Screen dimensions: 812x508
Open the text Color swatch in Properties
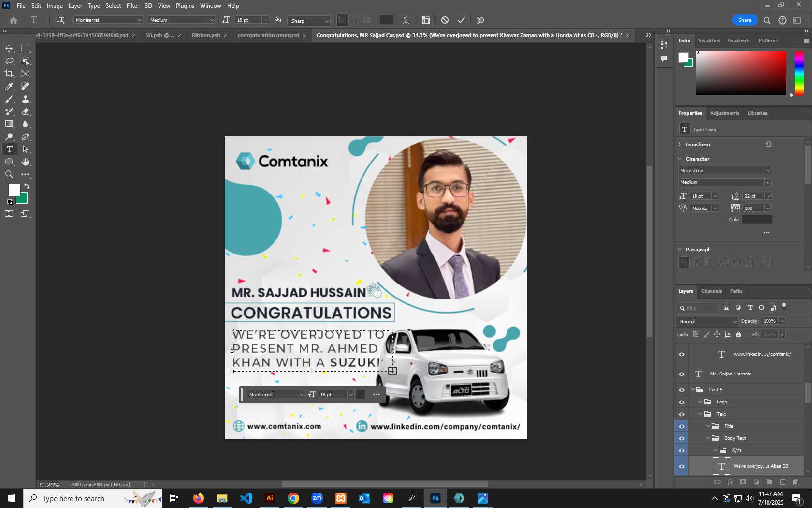pos(757,220)
